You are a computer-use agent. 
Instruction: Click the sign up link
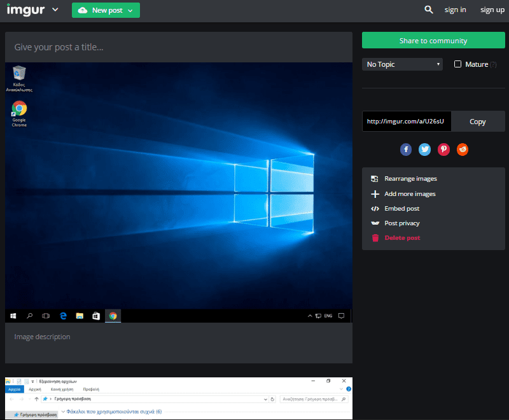(492, 10)
